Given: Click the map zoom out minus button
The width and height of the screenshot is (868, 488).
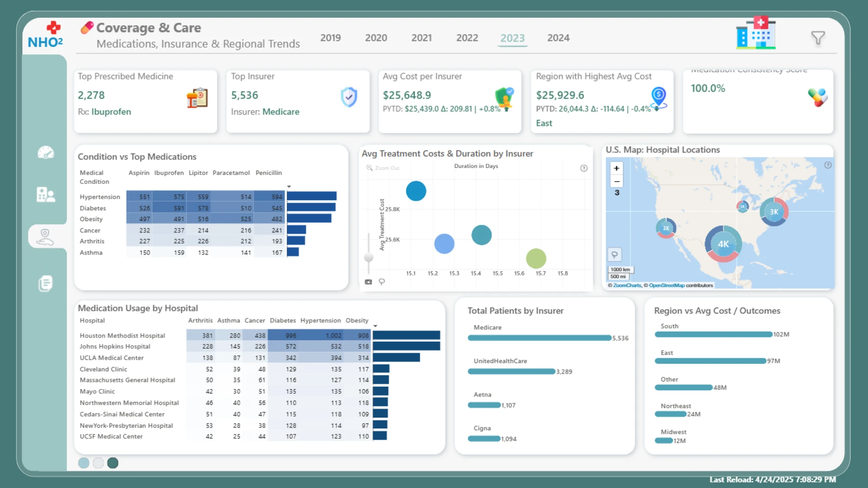Looking at the screenshot, I should click(x=617, y=181).
